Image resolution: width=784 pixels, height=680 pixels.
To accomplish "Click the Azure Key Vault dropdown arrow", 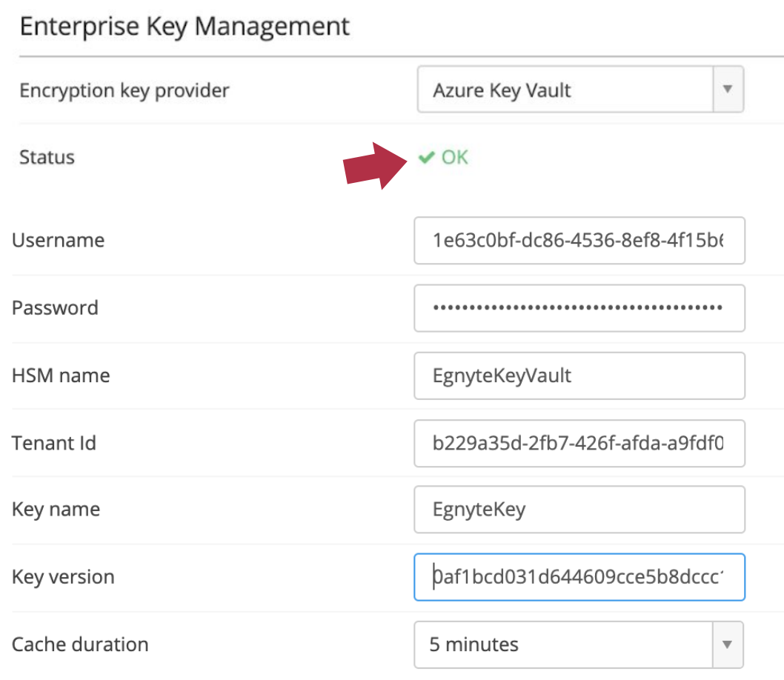I will coord(728,90).
